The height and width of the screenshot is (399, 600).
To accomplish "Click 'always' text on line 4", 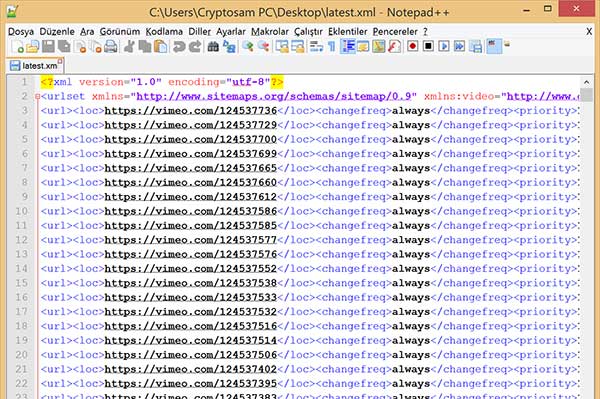I will tap(411, 125).
